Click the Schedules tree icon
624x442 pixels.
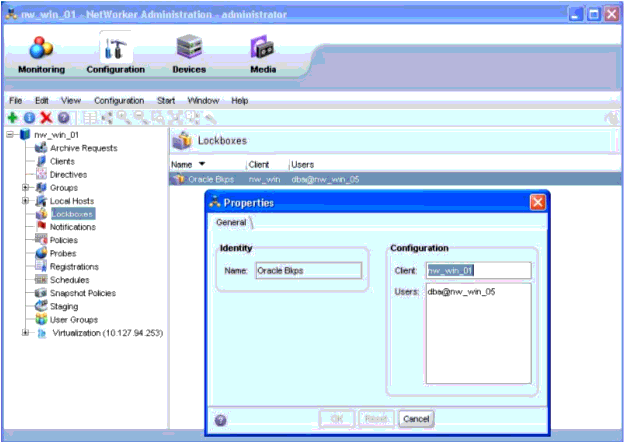pos(41,279)
